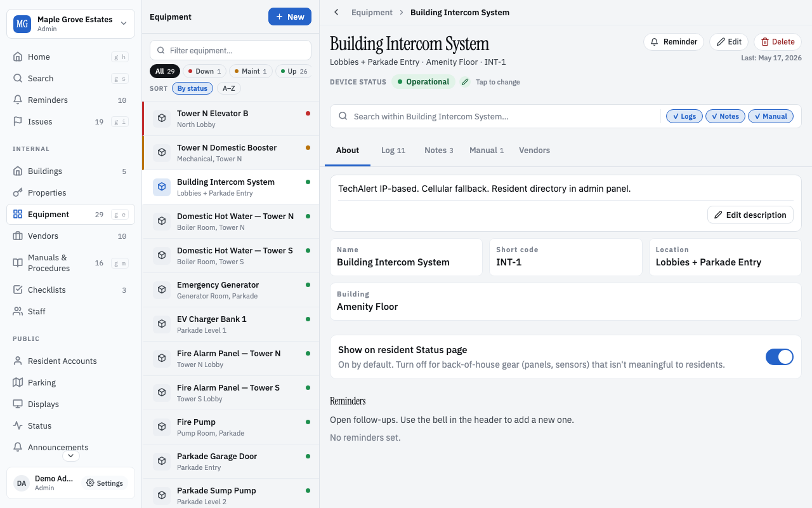Screen dimensions: 812x508
Task: Click Edit description button
Action: pos(750,215)
